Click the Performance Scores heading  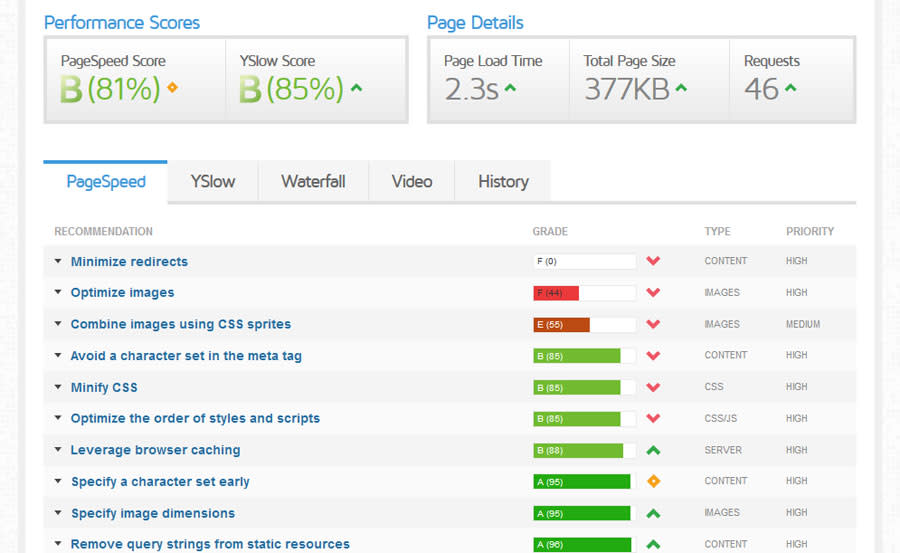pos(122,22)
